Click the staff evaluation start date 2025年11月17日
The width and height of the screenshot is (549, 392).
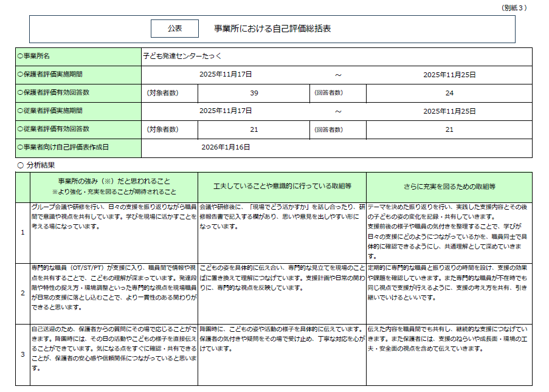[226, 111]
